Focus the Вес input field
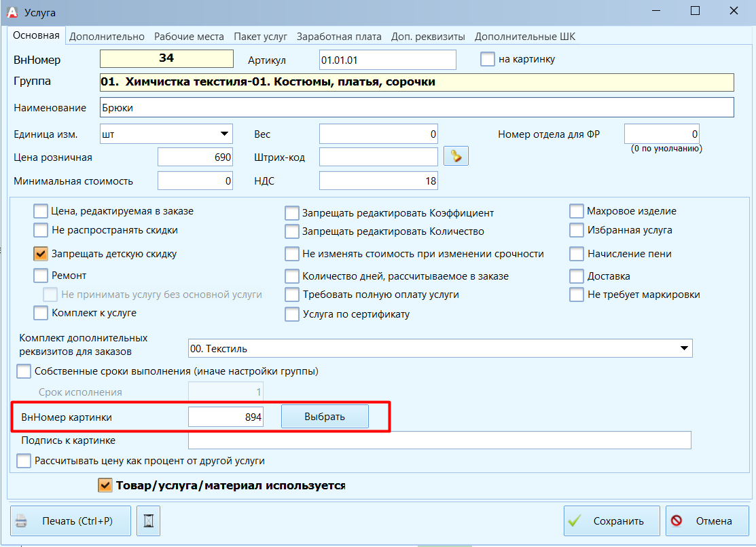 [x=378, y=134]
